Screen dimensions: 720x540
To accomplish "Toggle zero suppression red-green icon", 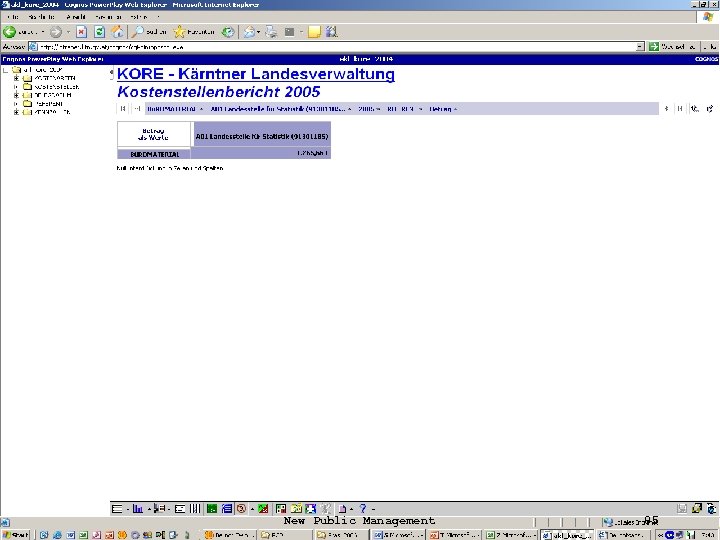I will click(263, 509).
